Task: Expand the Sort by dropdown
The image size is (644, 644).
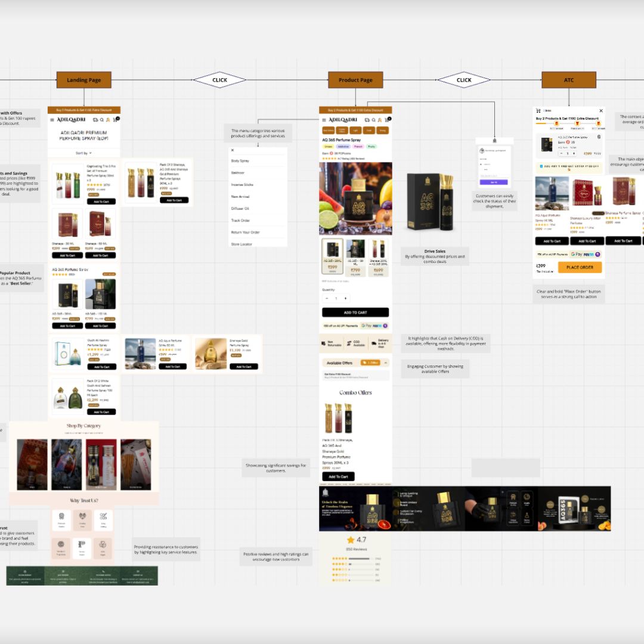Action: point(83,153)
